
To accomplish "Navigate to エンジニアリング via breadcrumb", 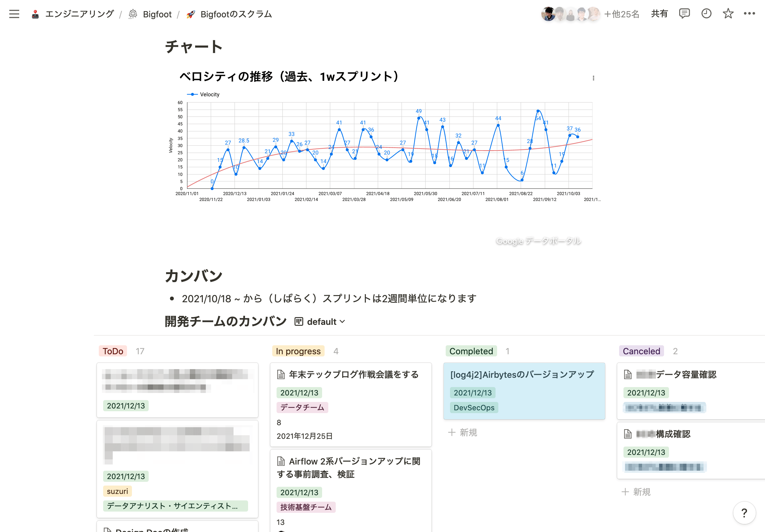I will click(x=79, y=14).
